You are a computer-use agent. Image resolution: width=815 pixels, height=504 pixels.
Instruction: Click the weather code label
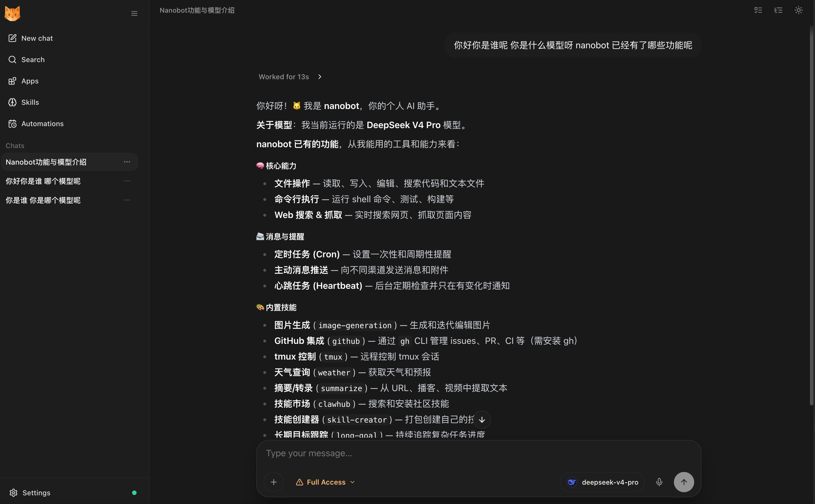[334, 372]
